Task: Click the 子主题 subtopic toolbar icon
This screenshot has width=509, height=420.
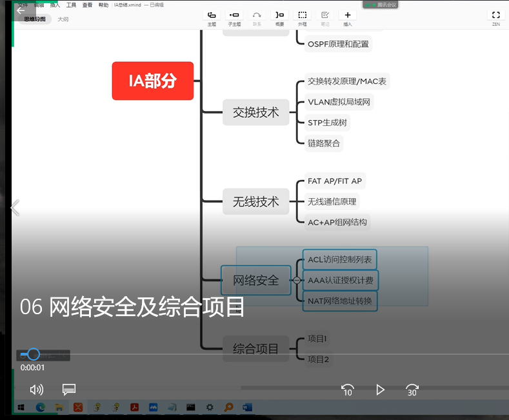Action: tap(234, 15)
